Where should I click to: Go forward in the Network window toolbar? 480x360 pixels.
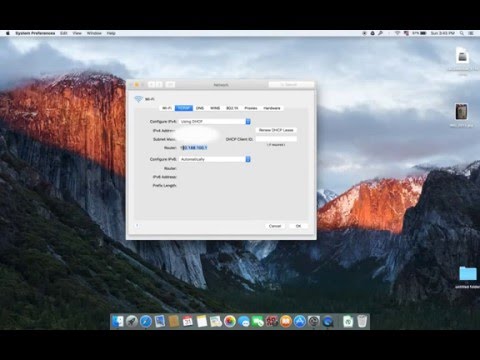(x=159, y=85)
